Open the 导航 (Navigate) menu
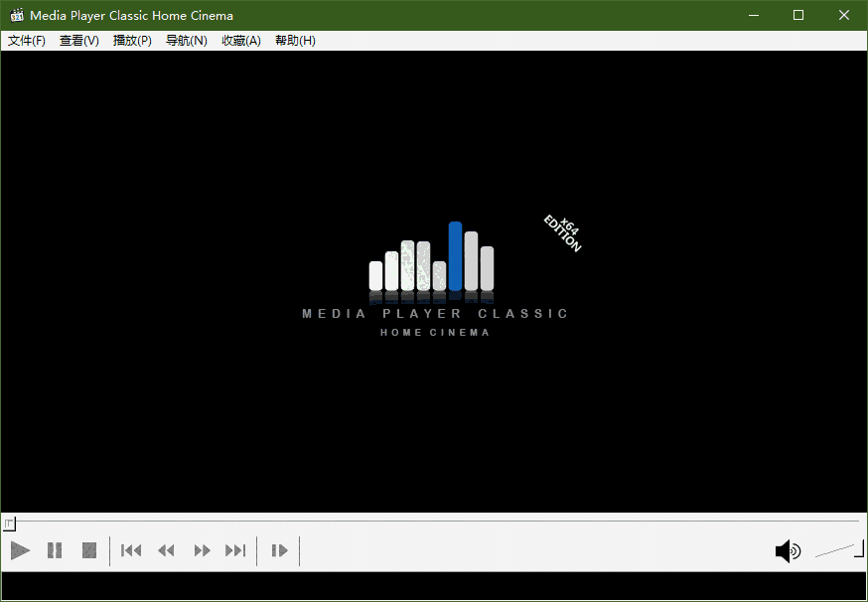 tap(186, 40)
